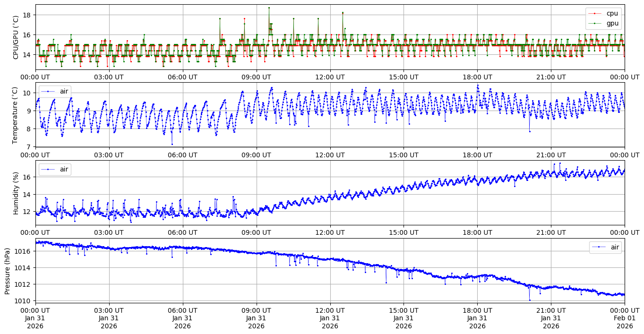644x334 pixels.
Task: Click the 06:00 UT tick under the Temperature plot
Action: click(x=182, y=154)
